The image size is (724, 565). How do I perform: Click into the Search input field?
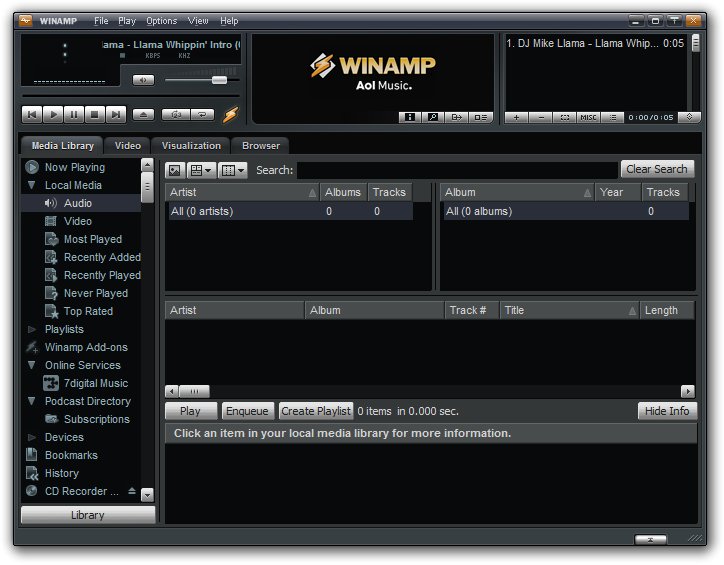pos(457,170)
